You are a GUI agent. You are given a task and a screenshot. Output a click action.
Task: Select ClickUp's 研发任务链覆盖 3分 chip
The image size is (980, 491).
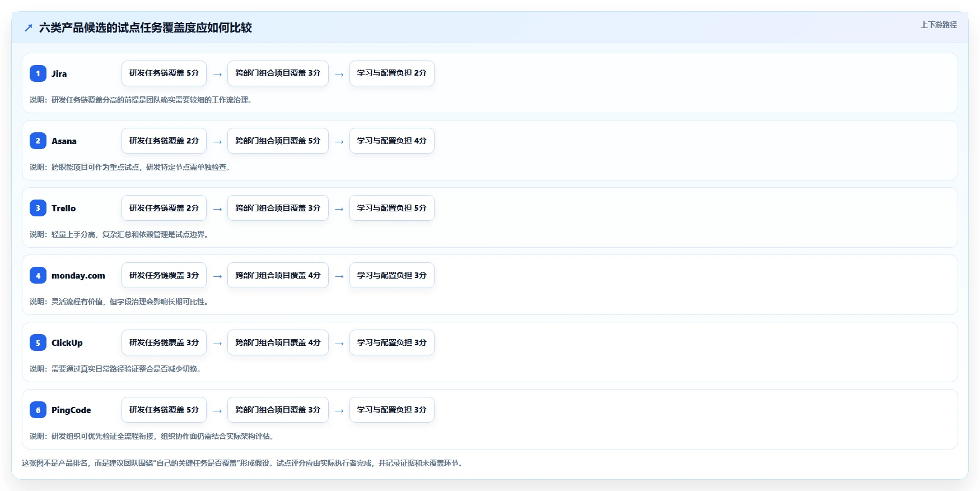164,342
